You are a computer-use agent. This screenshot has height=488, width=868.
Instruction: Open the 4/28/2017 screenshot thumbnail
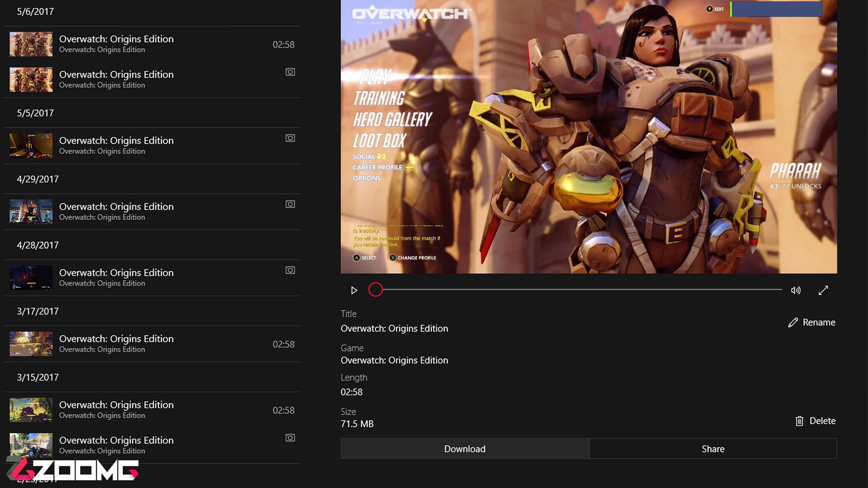[x=31, y=278]
